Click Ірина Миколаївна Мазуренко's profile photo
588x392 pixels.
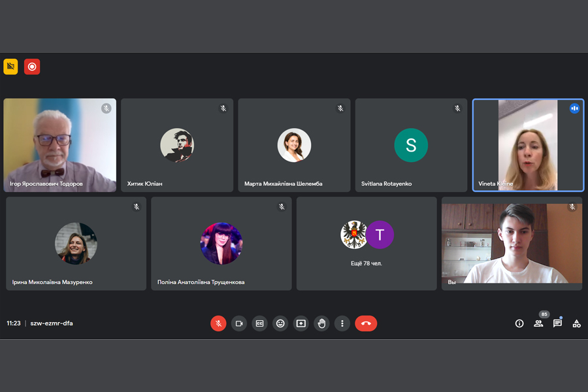(x=76, y=244)
